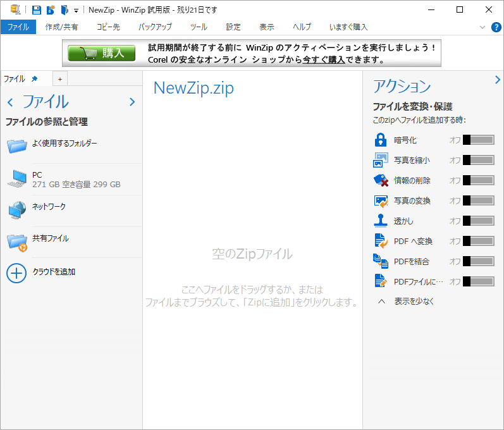
Task: Toggle the PDFファイルに… switch
Action: (x=479, y=281)
